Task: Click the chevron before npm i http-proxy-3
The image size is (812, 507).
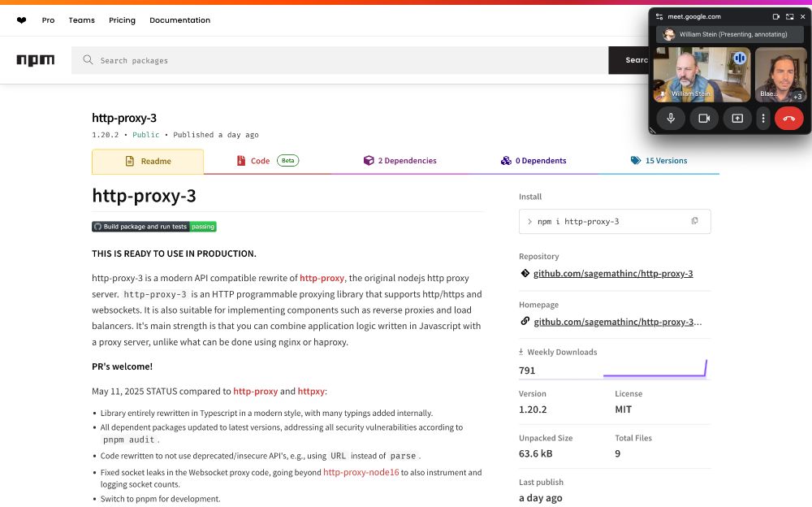Action: point(529,221)
